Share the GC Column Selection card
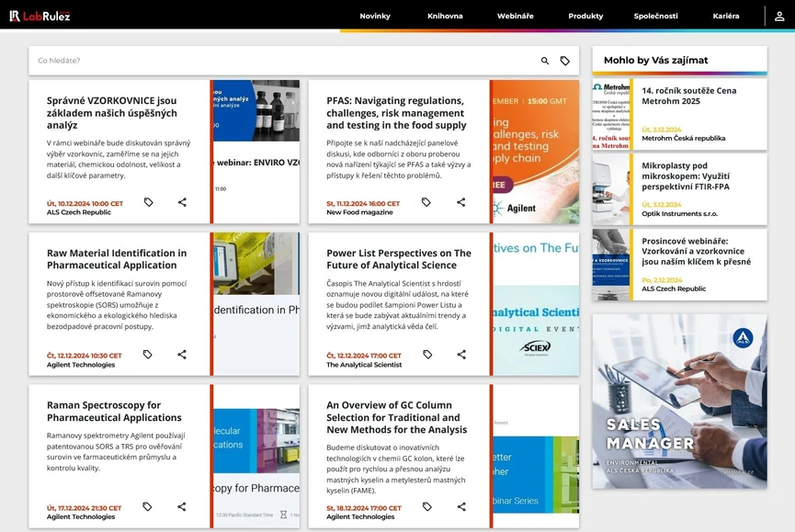The height and width of the screenshot is (532, 795). coord(461,506)
